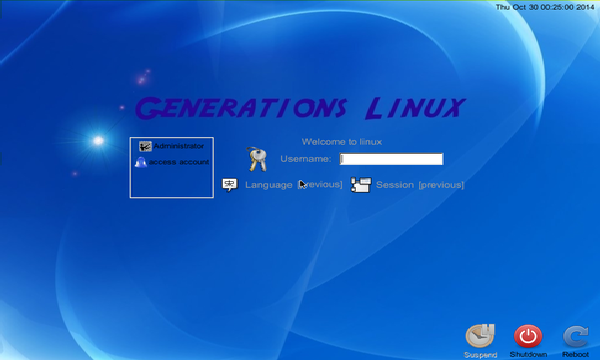Screen dimensions: 600x360
Task: Open the Session [previous] selector
Action: (420, 185)
